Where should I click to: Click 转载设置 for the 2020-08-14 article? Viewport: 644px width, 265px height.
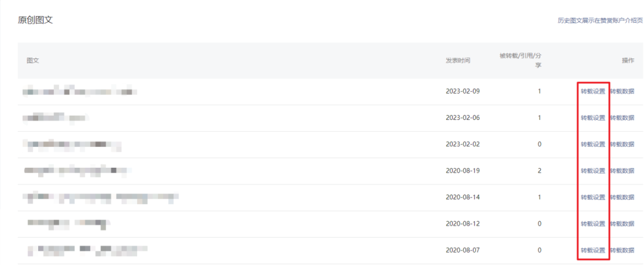point(593,197)
